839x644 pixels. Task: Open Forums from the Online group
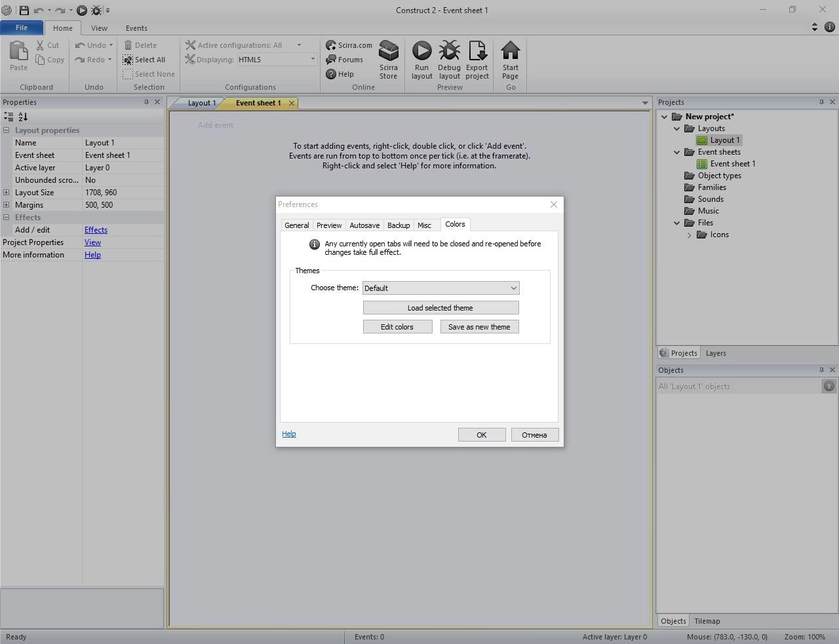(x=344, y=60)
